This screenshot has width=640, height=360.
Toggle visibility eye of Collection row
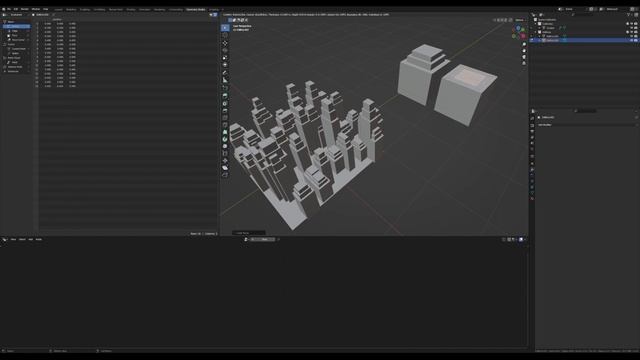(631, 24)
